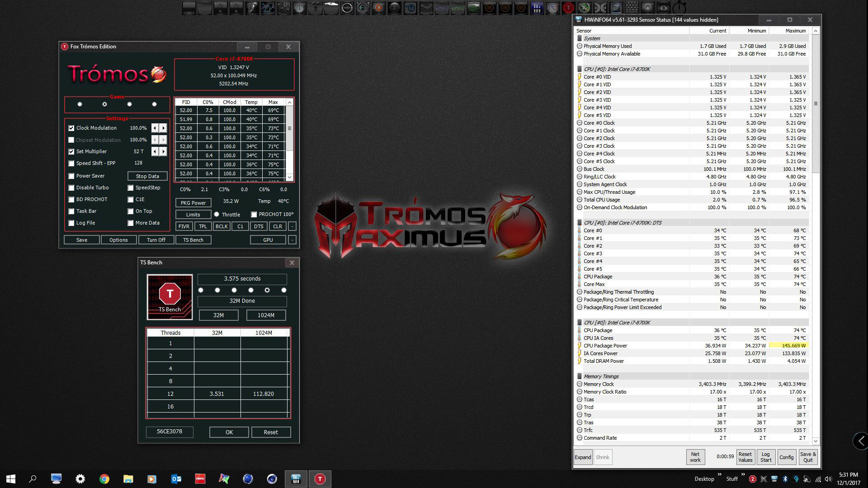Image resolution: width=868 pixels, height=488 pixels.
Task: Click Reset Values in HWiNFO
Action: coord(745,457)
